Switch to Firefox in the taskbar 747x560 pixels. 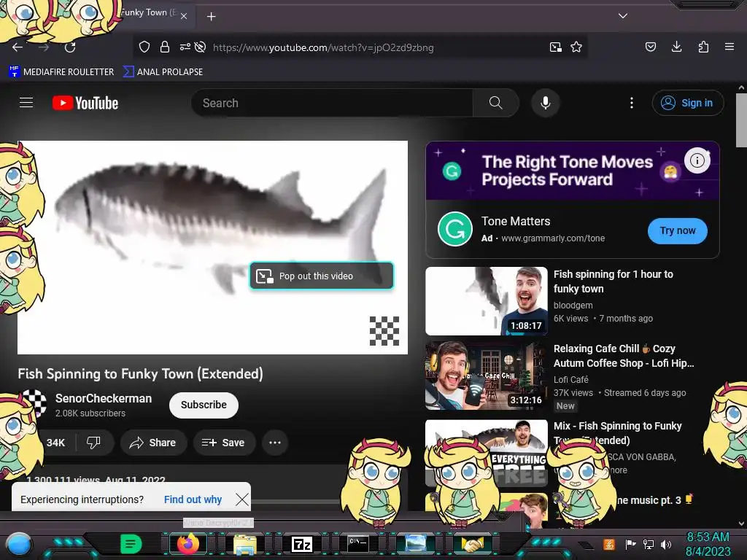pos(187,544)
